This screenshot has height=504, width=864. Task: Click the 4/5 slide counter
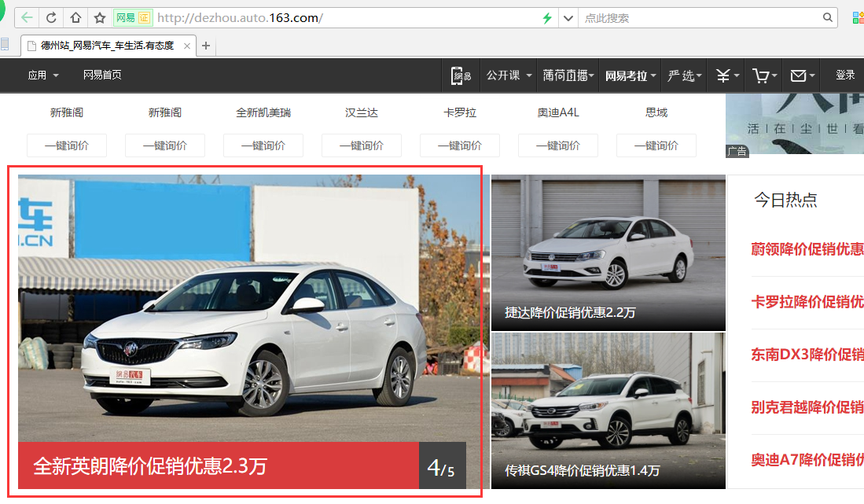442,465
